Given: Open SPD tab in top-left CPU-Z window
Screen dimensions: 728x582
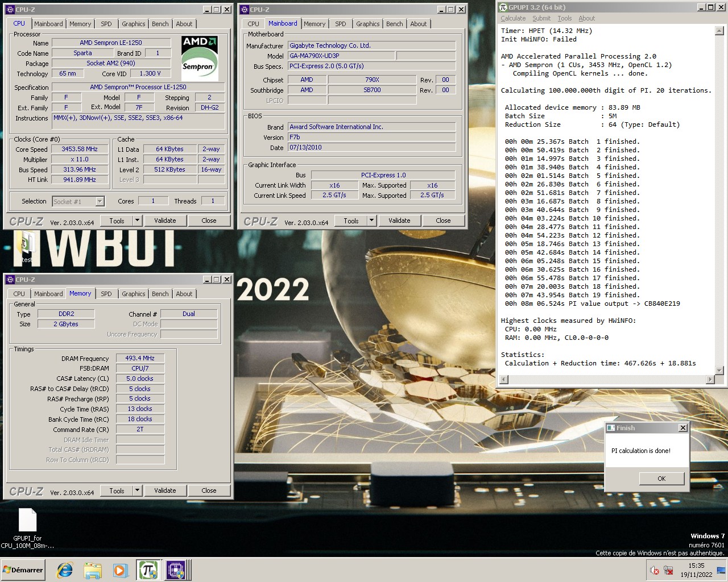Looking at the screenshot, I should click(106, 24).
